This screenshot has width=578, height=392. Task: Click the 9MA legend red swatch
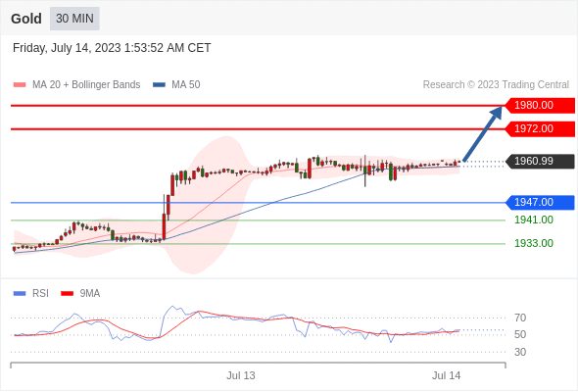pyautogui.click(x=67, y=294)
